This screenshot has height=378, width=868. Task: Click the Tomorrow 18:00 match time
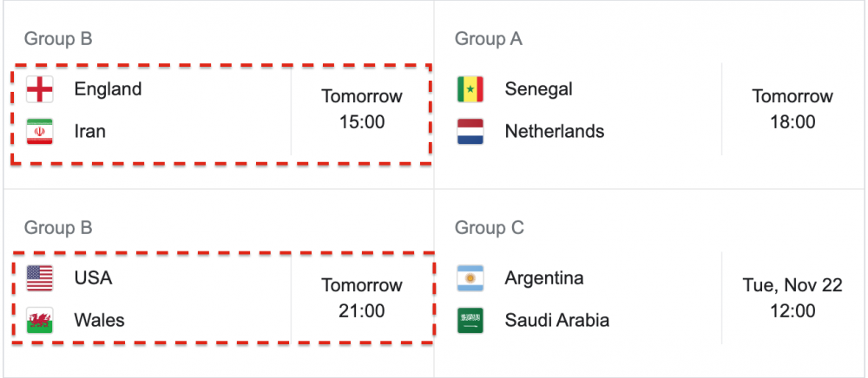point(792,109)
